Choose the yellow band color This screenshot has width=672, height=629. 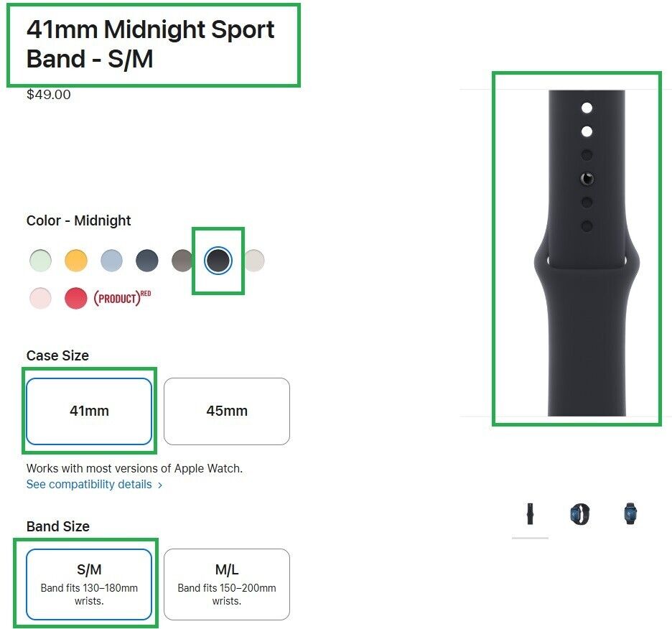point(76,261)
